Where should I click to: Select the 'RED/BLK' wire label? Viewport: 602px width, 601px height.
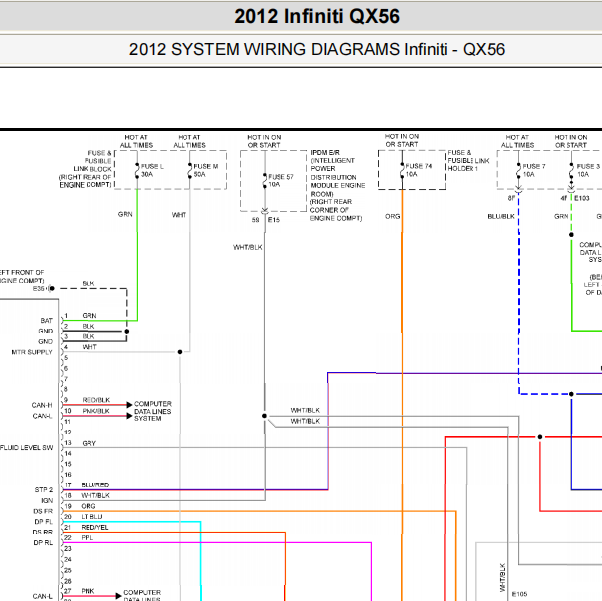(x=96, y=400)
